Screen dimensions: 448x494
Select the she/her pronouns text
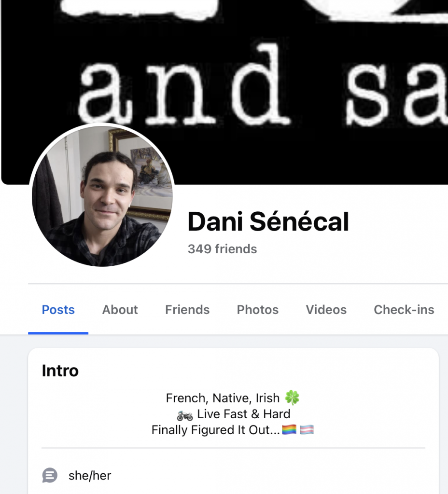pyautogui.click(x=90, y=476)
